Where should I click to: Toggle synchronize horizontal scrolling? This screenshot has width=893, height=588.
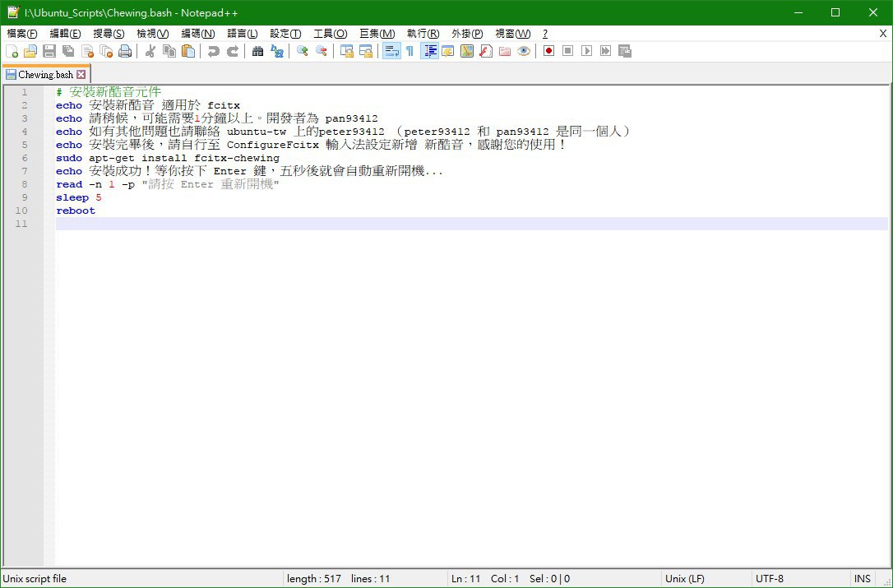[x=366, y=51]
